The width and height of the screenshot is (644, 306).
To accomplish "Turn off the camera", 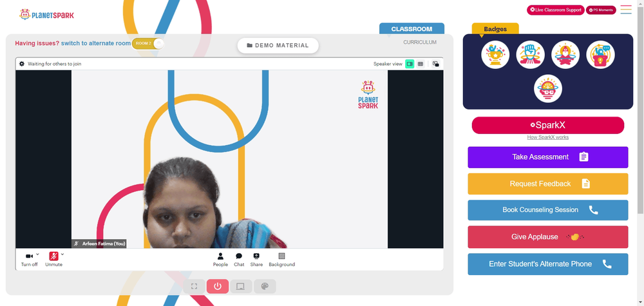I will [29, 260].
